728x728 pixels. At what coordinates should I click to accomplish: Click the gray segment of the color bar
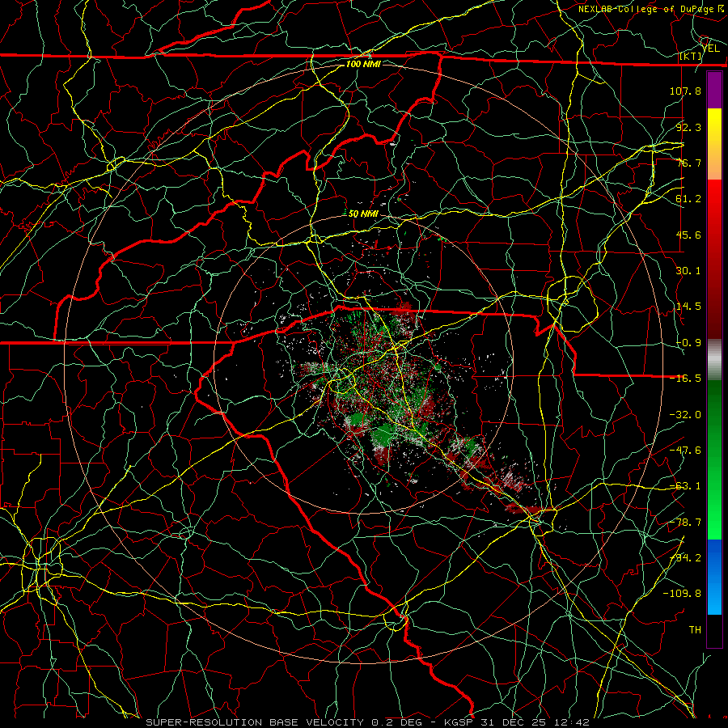coord(714,360)
